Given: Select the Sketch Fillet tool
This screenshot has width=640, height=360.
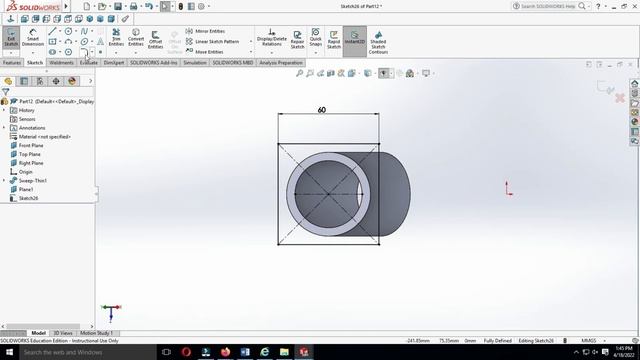Looking at the screenshot, I should click(x=84, y=52).
